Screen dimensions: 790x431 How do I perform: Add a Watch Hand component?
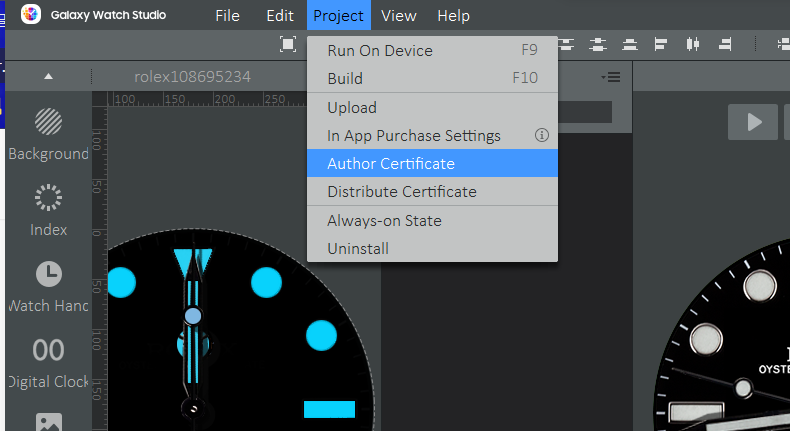(x=48, y=287)
